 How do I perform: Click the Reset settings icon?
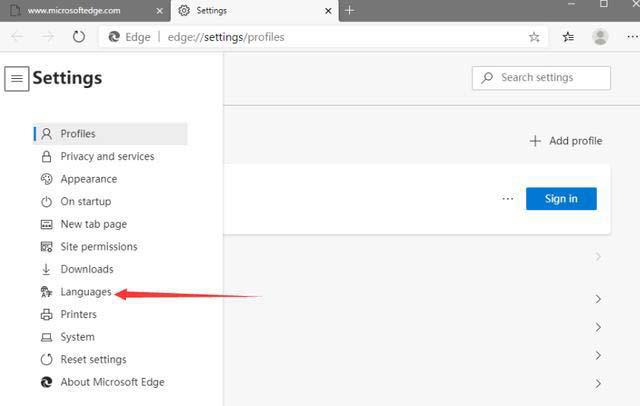click(47, 359)
